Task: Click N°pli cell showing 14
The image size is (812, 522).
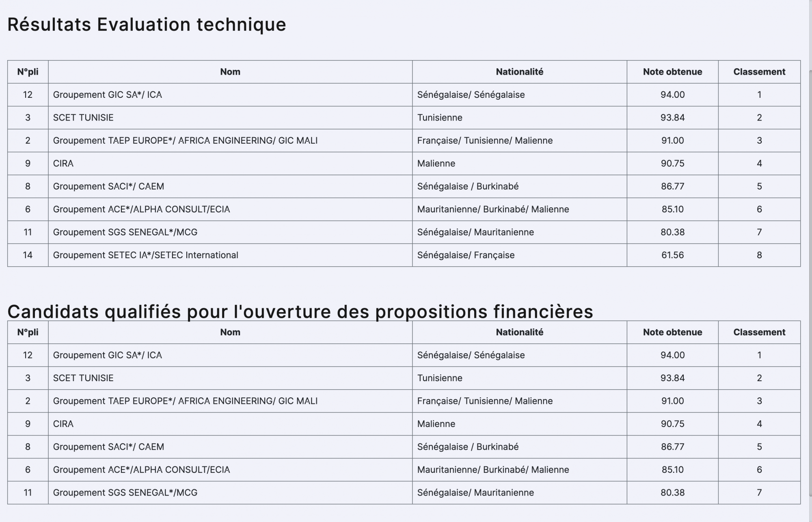Action: click(28, 255)
